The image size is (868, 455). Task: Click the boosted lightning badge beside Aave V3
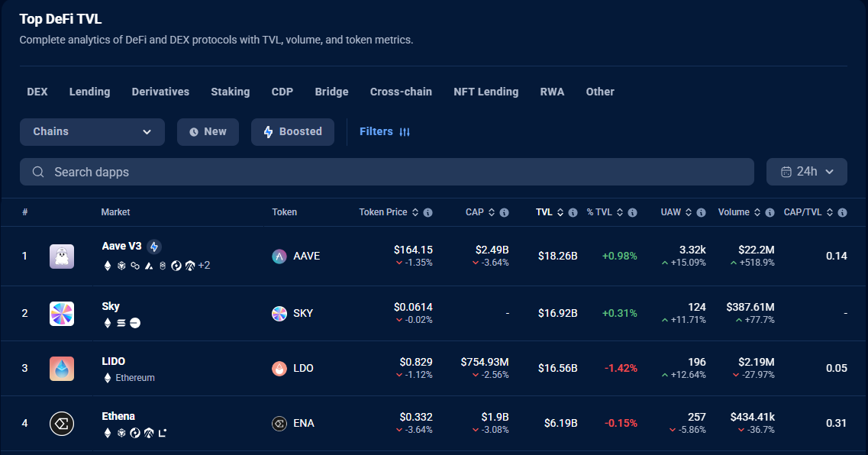[154, 247]
